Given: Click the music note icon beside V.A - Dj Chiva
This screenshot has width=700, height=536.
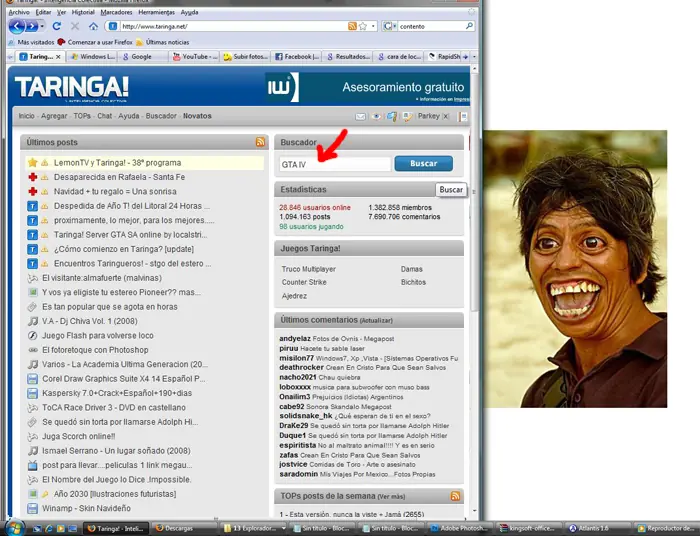Looking at the screenshot, I should tap(33, 321).
